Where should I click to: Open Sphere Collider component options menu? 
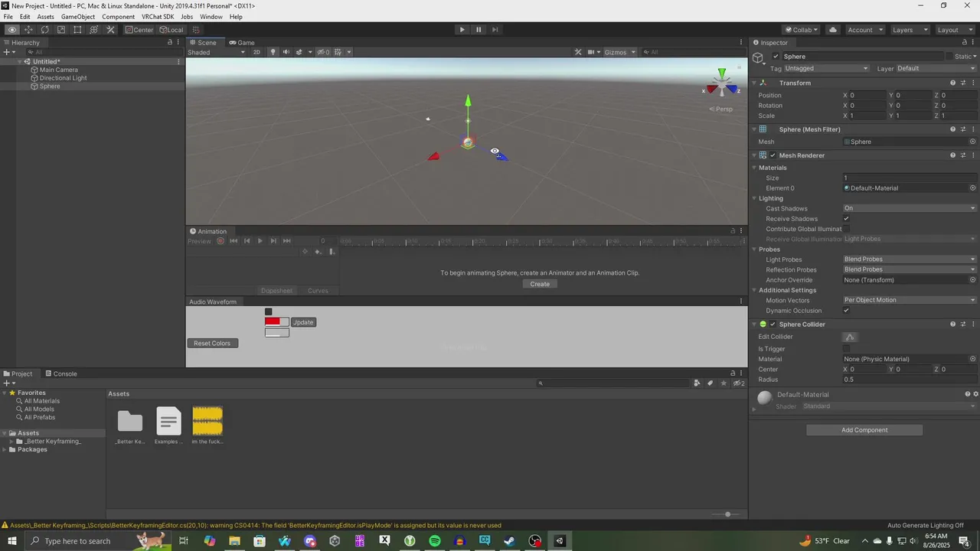974,324
